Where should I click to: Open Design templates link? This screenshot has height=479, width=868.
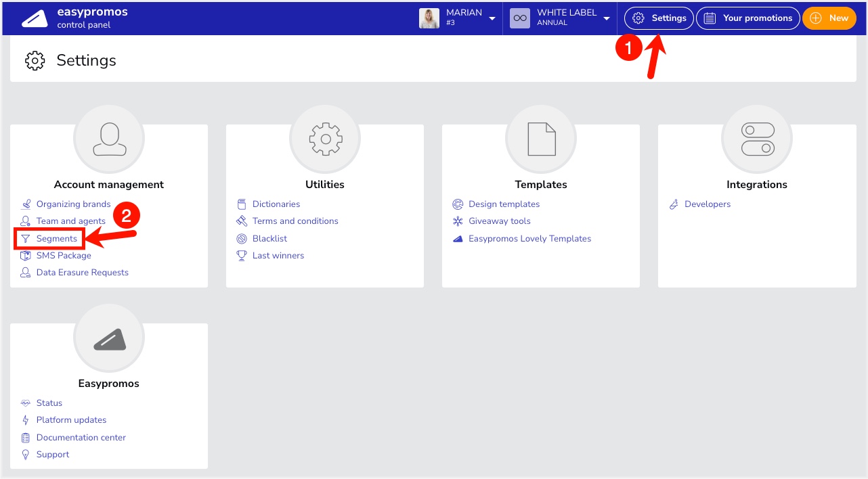[x=504, y=204]
